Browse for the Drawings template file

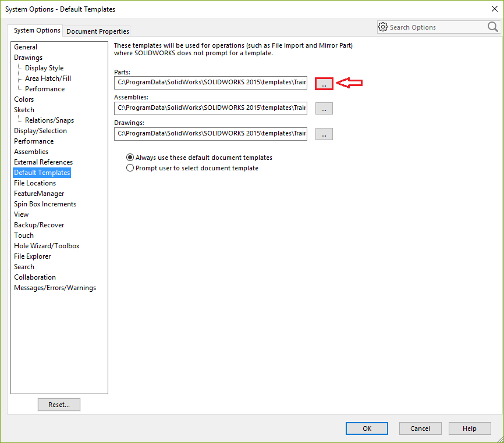(x=324, y=134)
